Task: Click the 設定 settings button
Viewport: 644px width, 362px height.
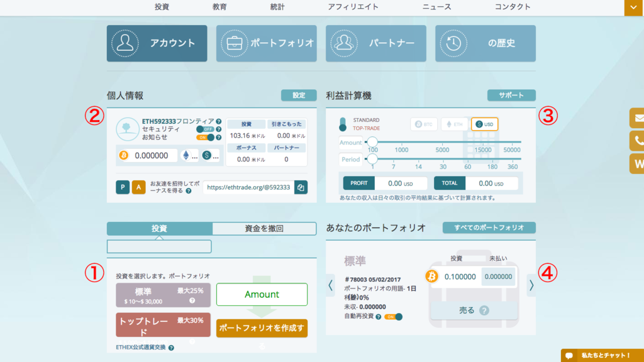Action: 299,96
